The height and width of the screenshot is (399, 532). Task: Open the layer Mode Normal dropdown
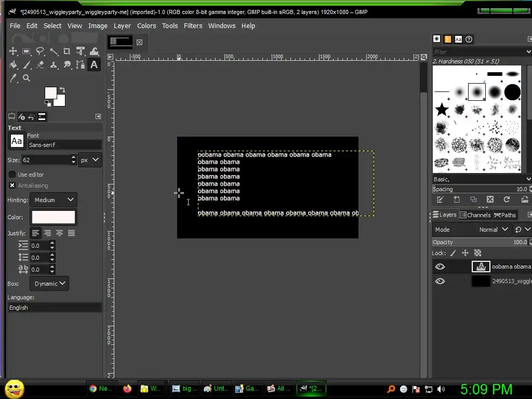(472, 230)
